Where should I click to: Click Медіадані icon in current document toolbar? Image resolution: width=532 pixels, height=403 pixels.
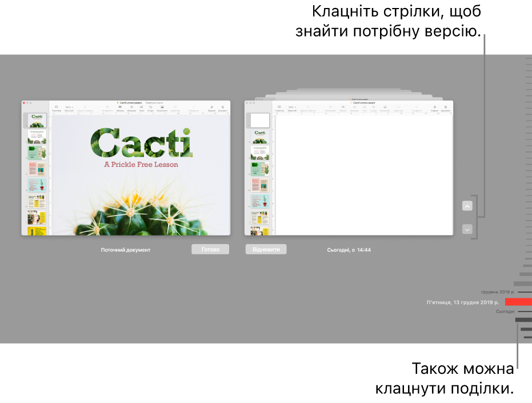[162, 107]
